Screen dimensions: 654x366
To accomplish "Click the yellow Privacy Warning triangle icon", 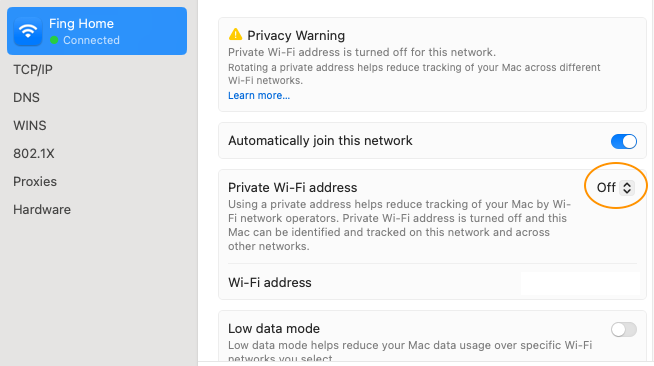I will pyautogui.click(x=235, y=34).
